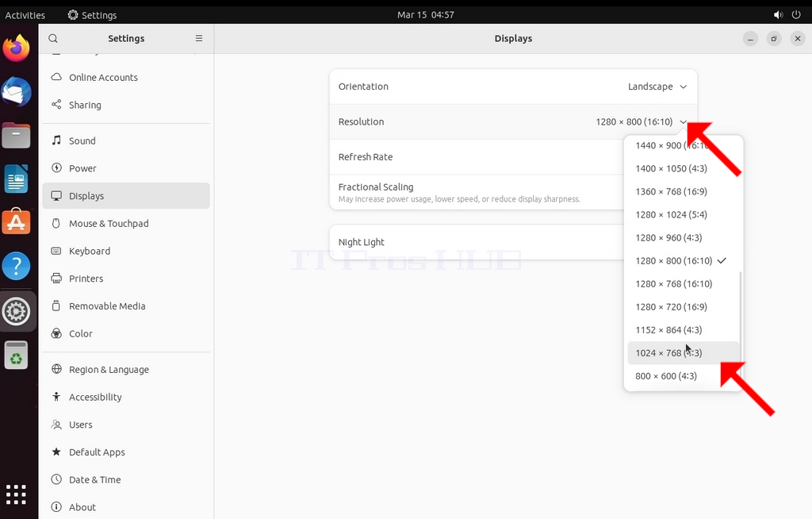Image resolution: width=812 pixels, height=519 pixels.
Task: Click the keyboard icon beside Keyboard
Action: tap(56, 251)
